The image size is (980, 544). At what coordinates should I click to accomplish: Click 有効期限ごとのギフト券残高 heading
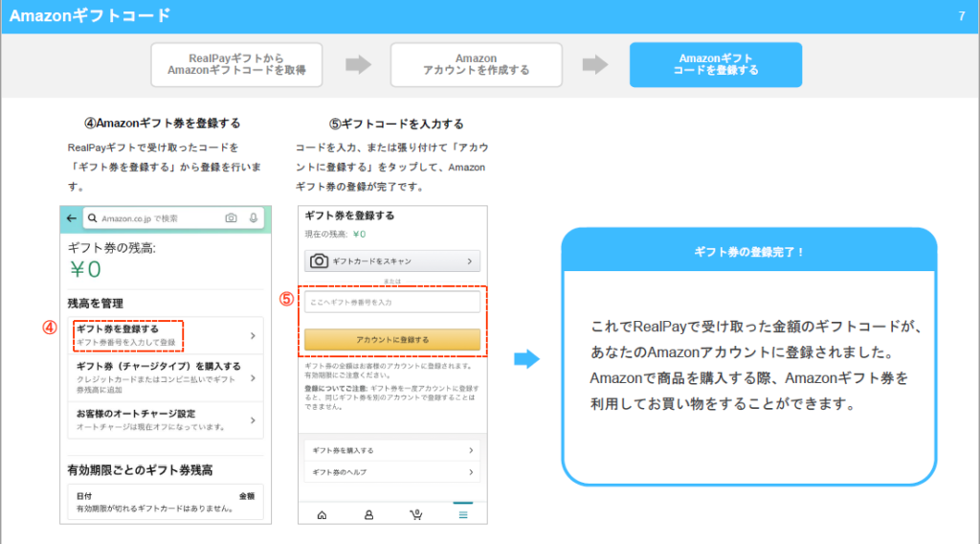pyautogui.click(x=140, y=470)
